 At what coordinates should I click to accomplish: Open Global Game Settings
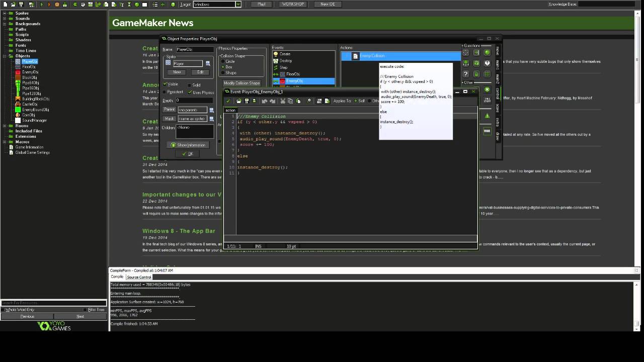point(32,152)
